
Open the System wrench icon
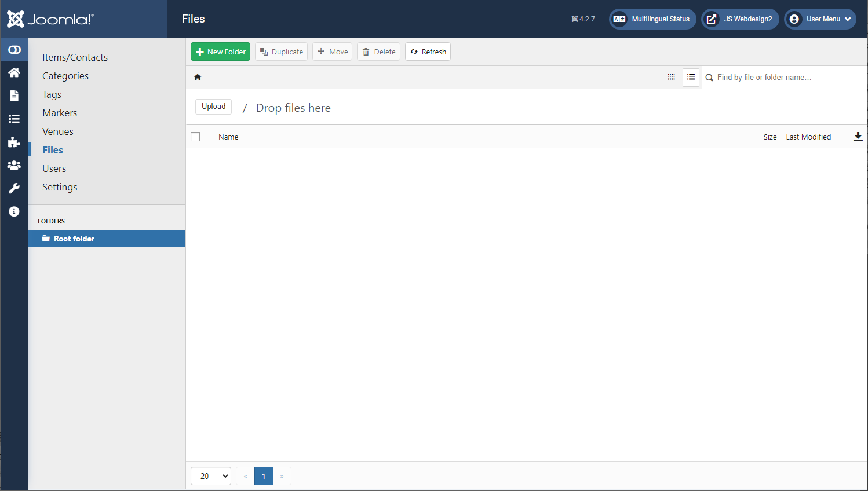tap(14, 188)
